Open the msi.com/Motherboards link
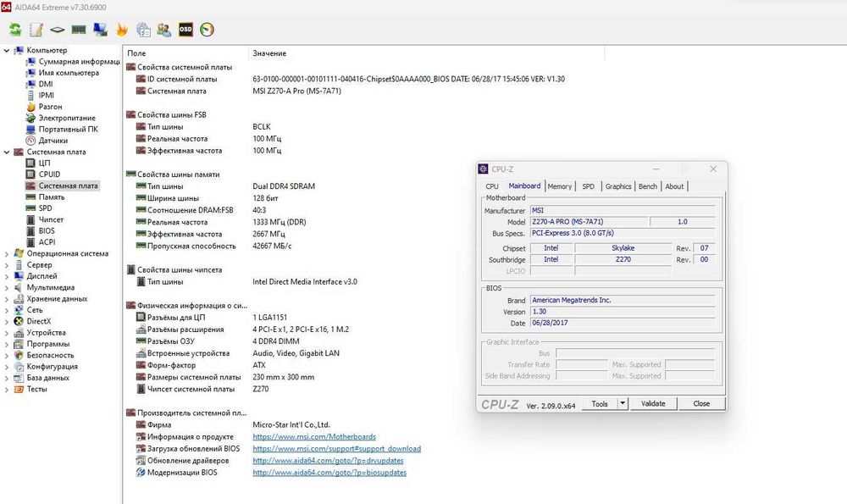847x504 pixels. (314, 436)
